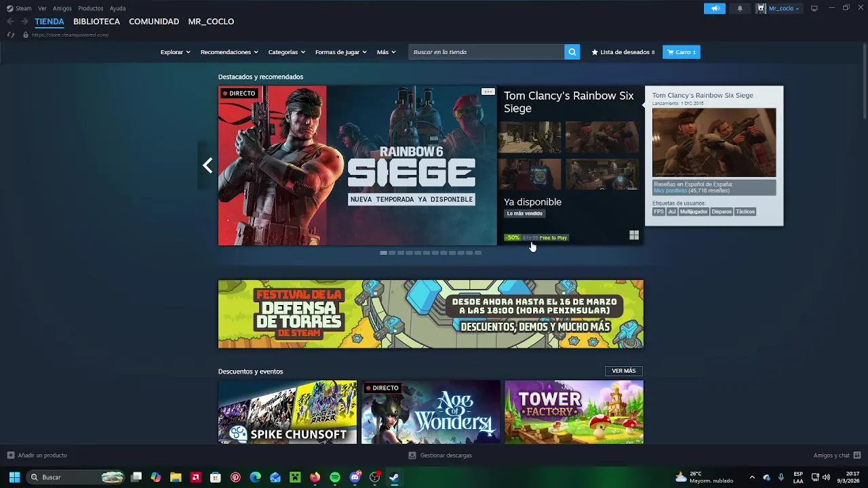Select the last carousel page dot
Viewport: 868px width, 488px height.
(478, 253)
